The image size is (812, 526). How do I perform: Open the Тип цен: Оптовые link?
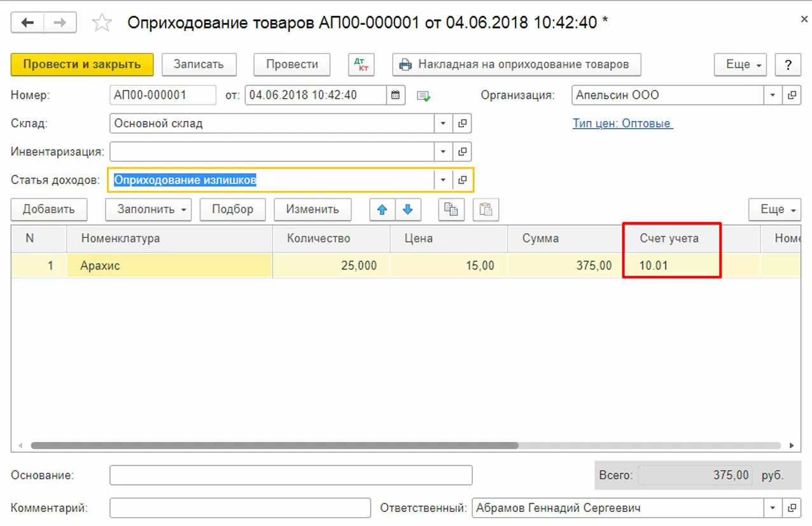(622, 124)
